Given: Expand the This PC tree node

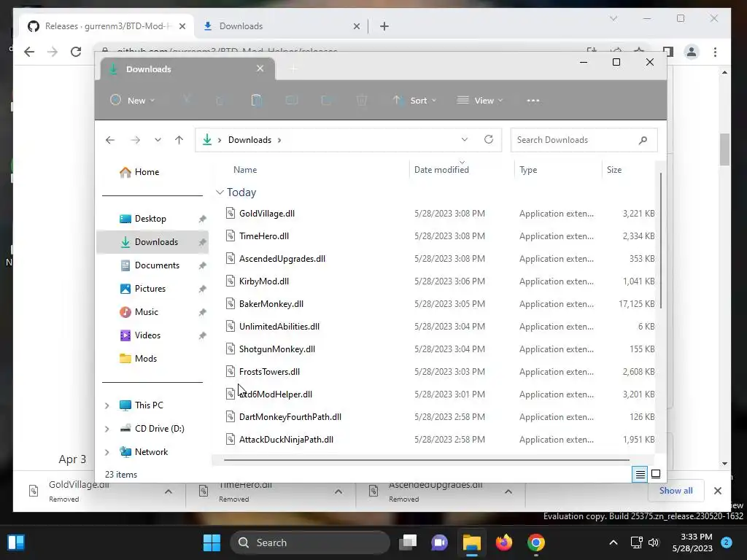Looking at the screenshot, I should point(107,405).
